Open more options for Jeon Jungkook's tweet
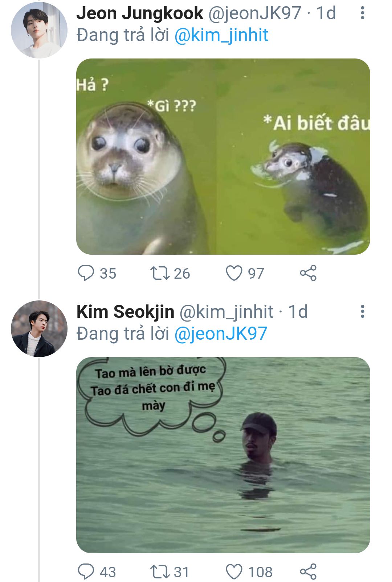Screen dimensions: 392x582 (362, 13)
